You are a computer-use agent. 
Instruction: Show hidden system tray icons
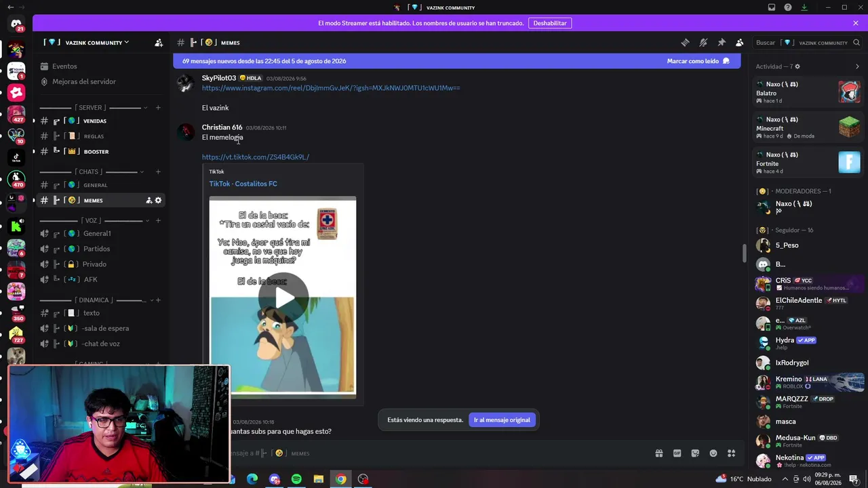pos(785,479)
